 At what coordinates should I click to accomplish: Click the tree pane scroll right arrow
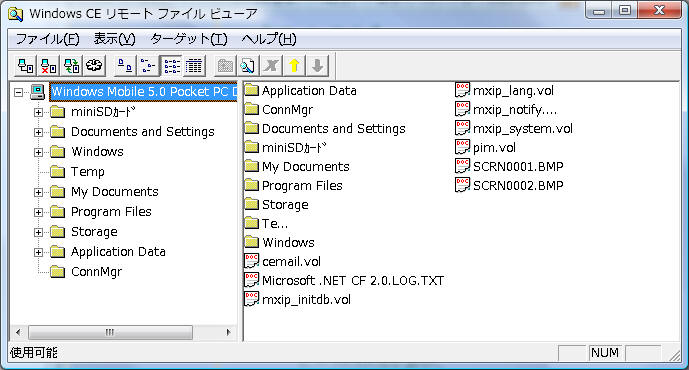click(228, 333)
